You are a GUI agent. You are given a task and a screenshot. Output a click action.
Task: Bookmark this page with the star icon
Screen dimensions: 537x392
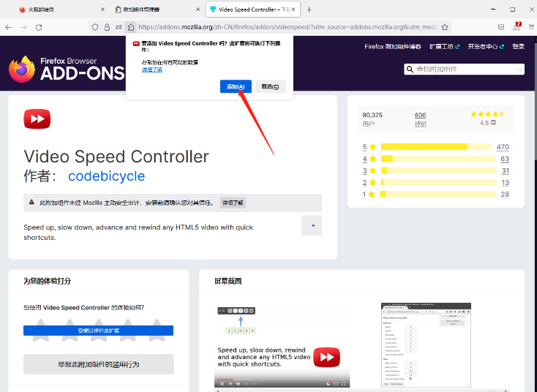445,27
